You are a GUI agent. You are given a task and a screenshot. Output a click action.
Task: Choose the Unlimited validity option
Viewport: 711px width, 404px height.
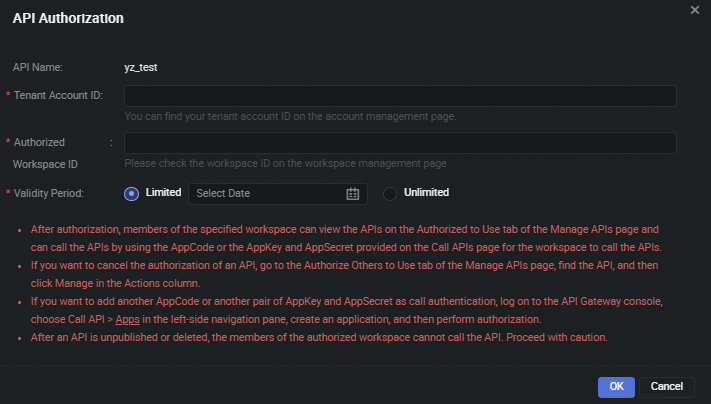pos(390,193)
